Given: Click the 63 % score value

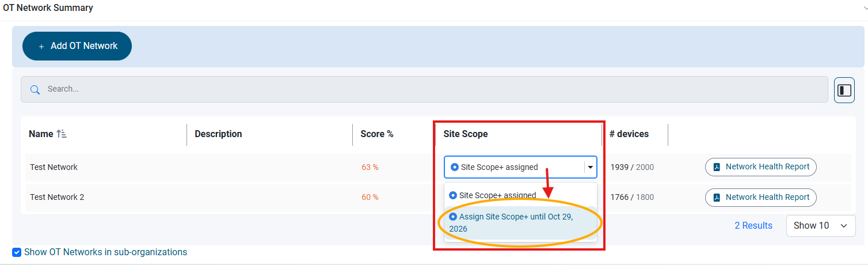Looking at the screenshot, I should pos(370,167).
